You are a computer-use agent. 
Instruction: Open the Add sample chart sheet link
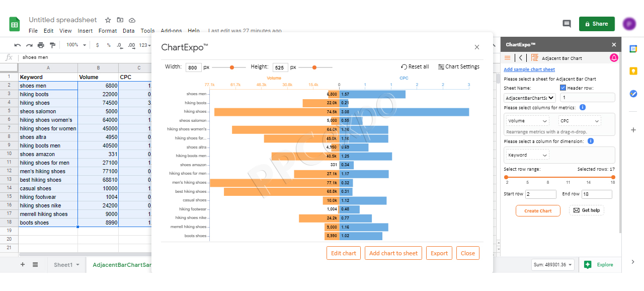click(529, 69)
